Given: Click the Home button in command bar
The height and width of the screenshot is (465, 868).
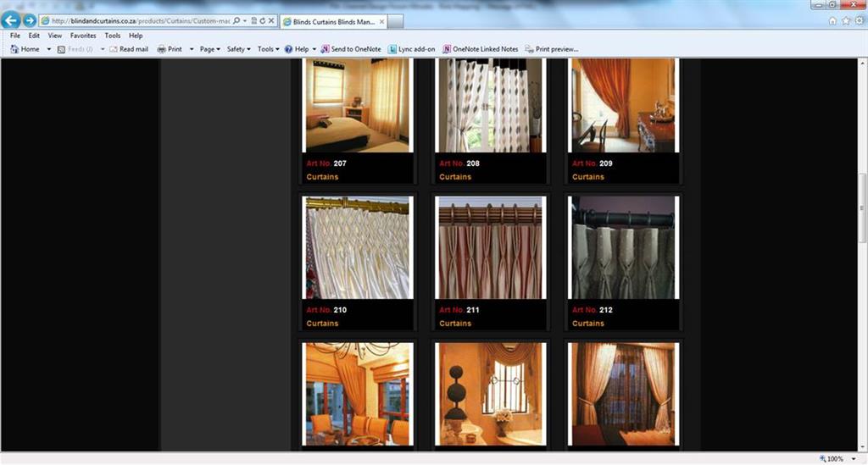Looking at the screenshot, I should coord(25,49).
